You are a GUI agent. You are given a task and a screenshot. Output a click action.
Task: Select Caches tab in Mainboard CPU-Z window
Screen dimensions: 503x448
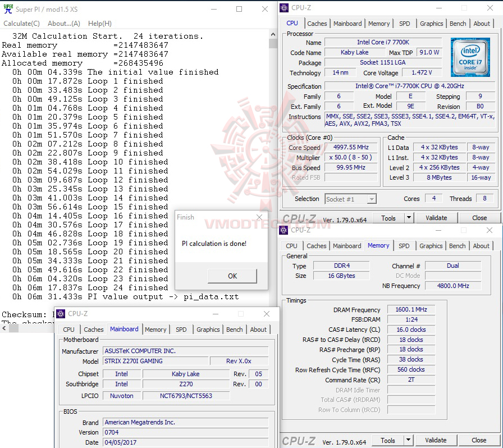coord(93,329)
